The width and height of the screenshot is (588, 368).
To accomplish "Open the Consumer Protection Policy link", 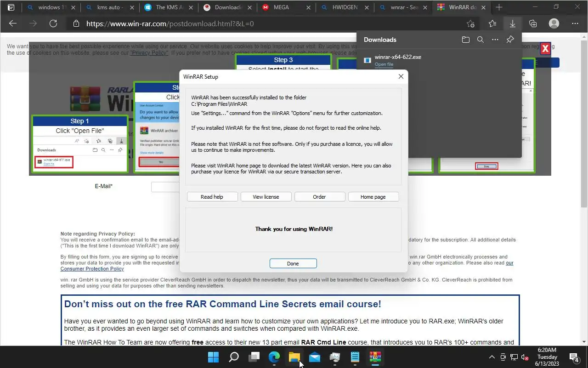I will click(92, 269).
